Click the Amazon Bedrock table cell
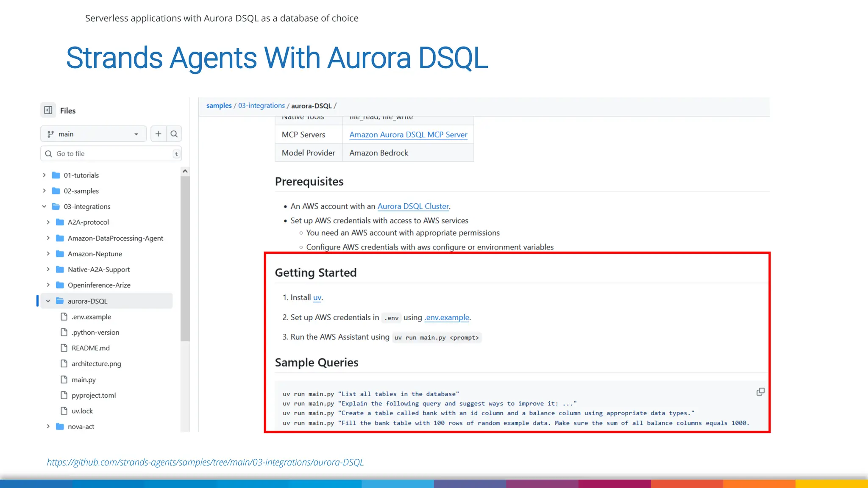The image size is (868, 488). click(x=408, y=153)
